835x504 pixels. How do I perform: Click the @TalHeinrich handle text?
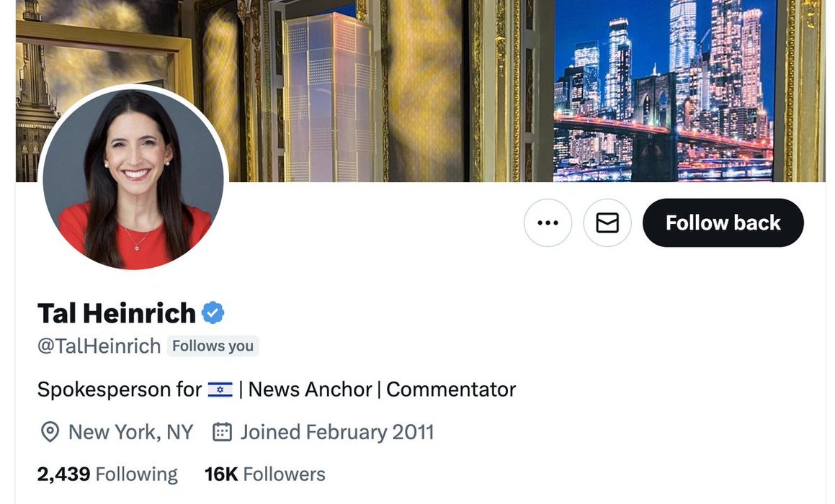point(99,346)
